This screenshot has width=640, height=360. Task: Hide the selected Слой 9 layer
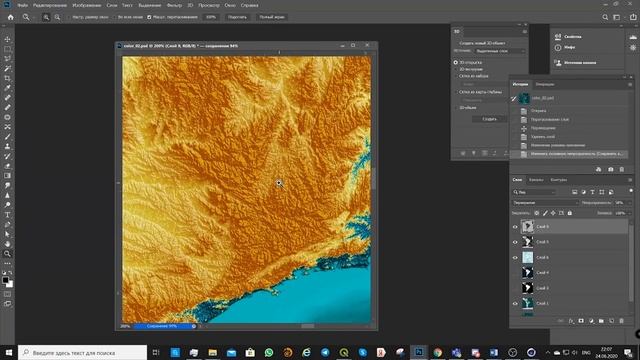(x=515, y=227)
